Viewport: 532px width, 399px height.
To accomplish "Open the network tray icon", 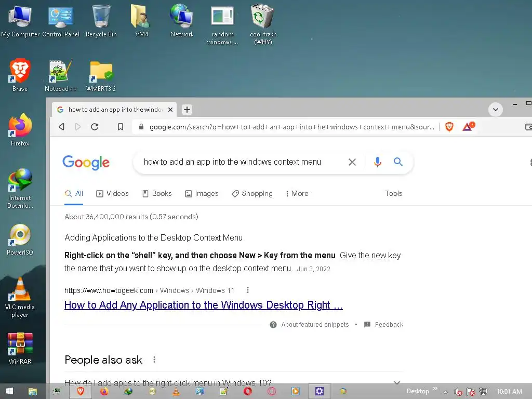I will [x=483, y=392].
